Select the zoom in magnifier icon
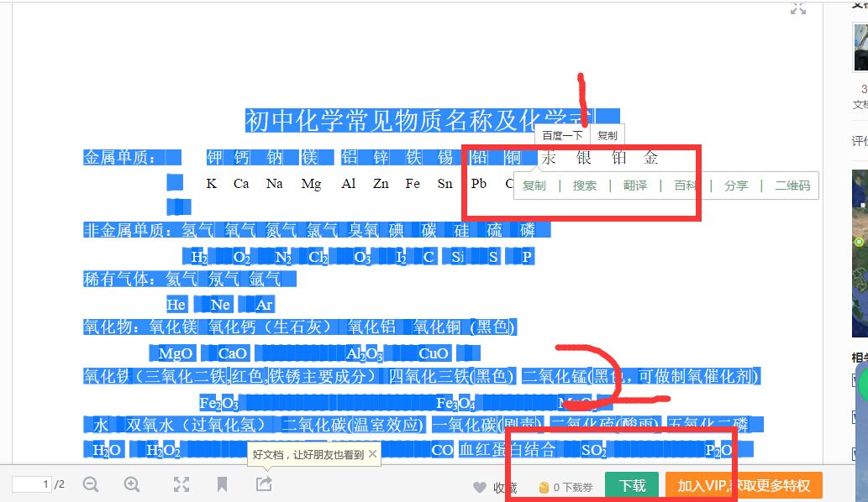Viewport: 868px width, 502px height. pyautogui.click(x=130, y=485)
